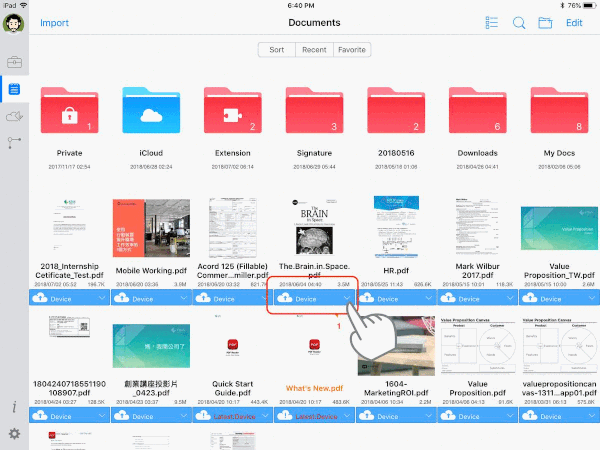Screen dimensions: 600x450
Task: Expand Device dropdown under The.Brain.in.Space.pdf
Action: pyautogui.click(x=346, y=298)
